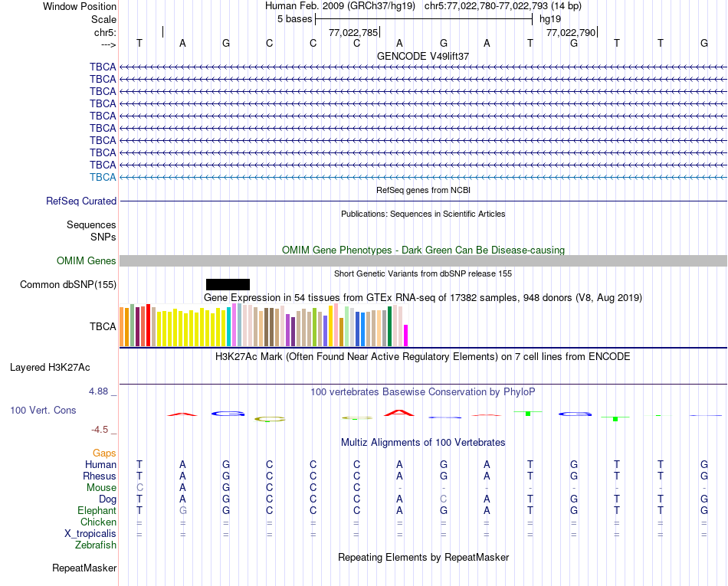Click the Elephant species label

97,510
